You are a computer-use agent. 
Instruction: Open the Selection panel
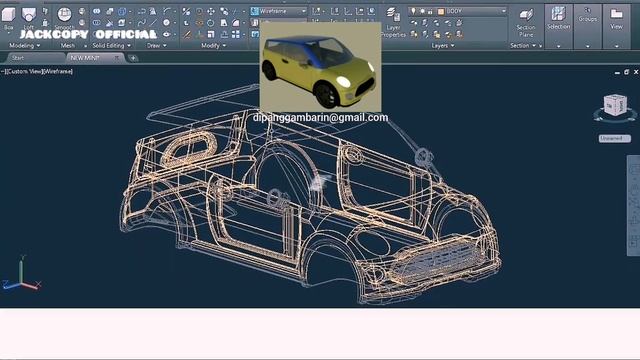pyautogui.click(x=558, y=27)
